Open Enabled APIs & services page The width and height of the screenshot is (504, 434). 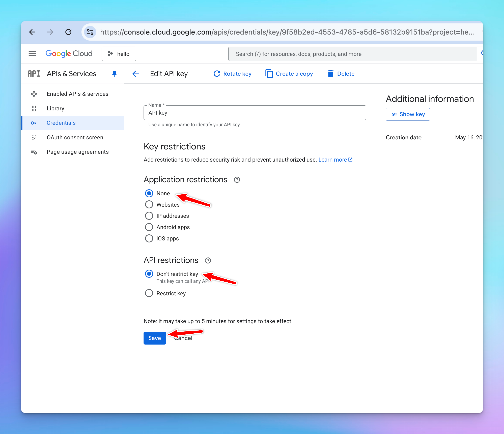pos(77,94)
